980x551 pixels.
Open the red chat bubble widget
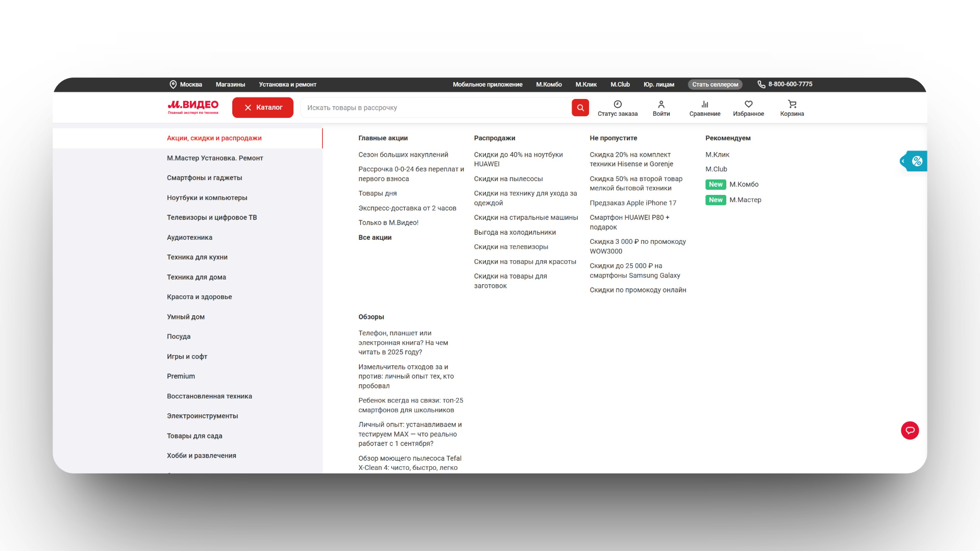point(910,431)
